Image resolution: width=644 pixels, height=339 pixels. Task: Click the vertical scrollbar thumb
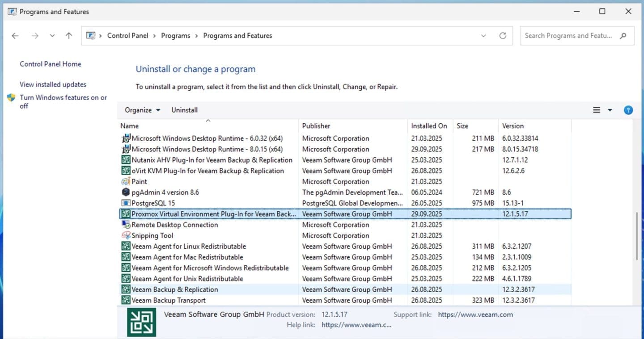coord(637,236)
